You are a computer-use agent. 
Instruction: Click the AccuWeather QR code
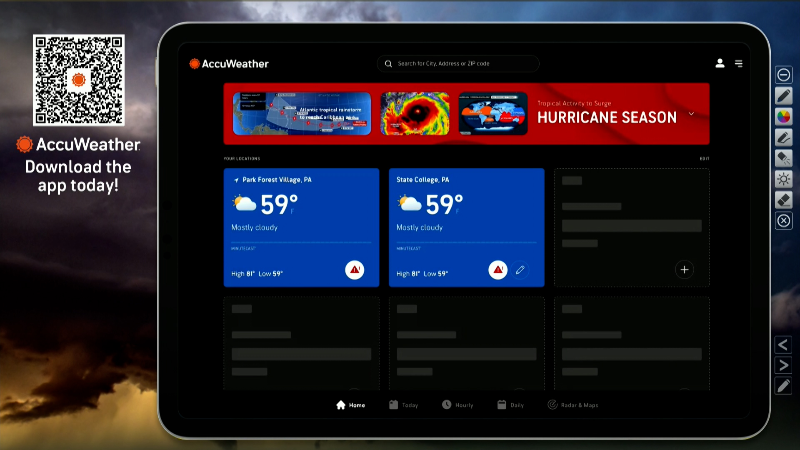tap(79, 80)
